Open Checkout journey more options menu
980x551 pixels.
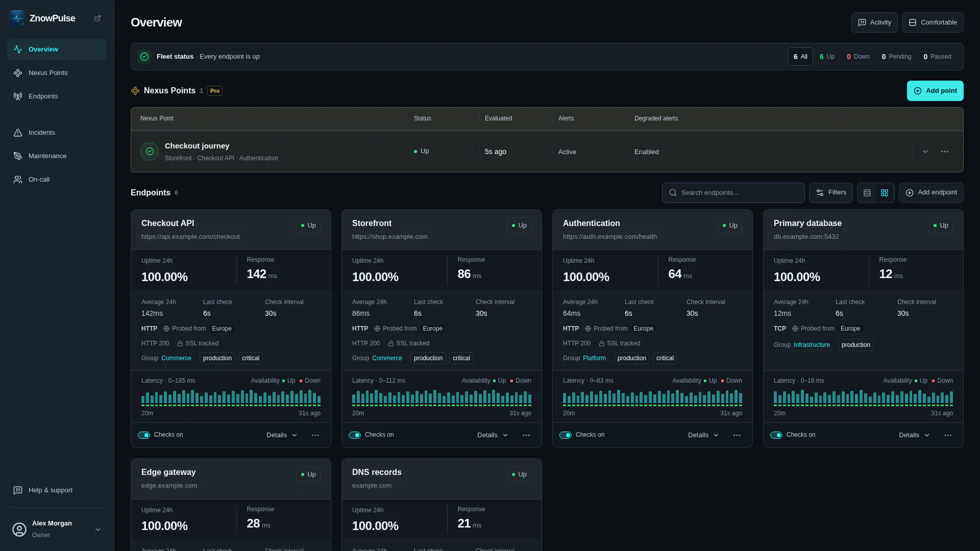click(x=945, y=152)
